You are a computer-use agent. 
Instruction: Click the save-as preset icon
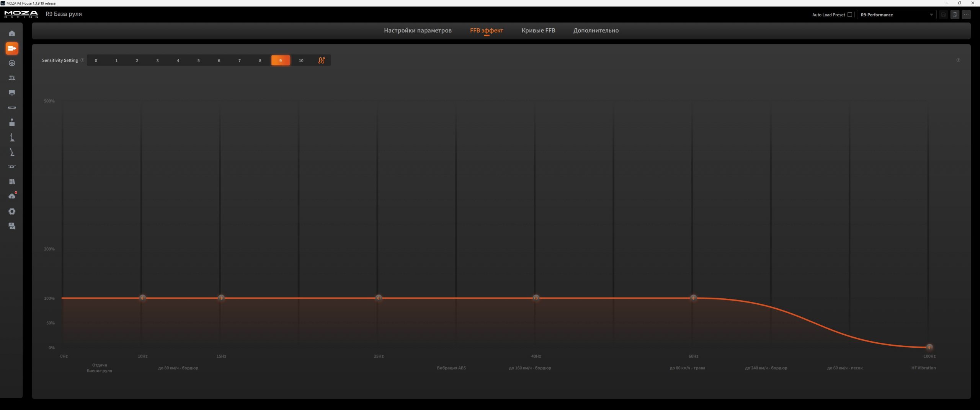pyautogui.click(x=955, y=15)
